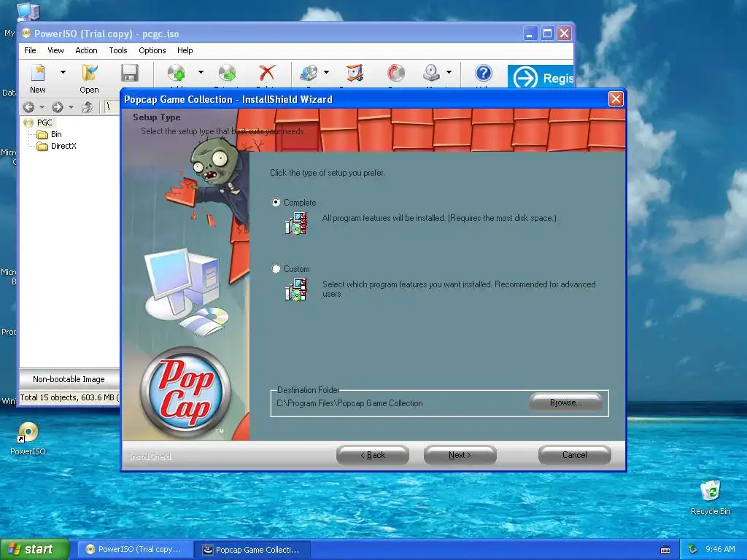
Task: Open the Options menu in PowerISO
Action: click(x=152, y=50)
